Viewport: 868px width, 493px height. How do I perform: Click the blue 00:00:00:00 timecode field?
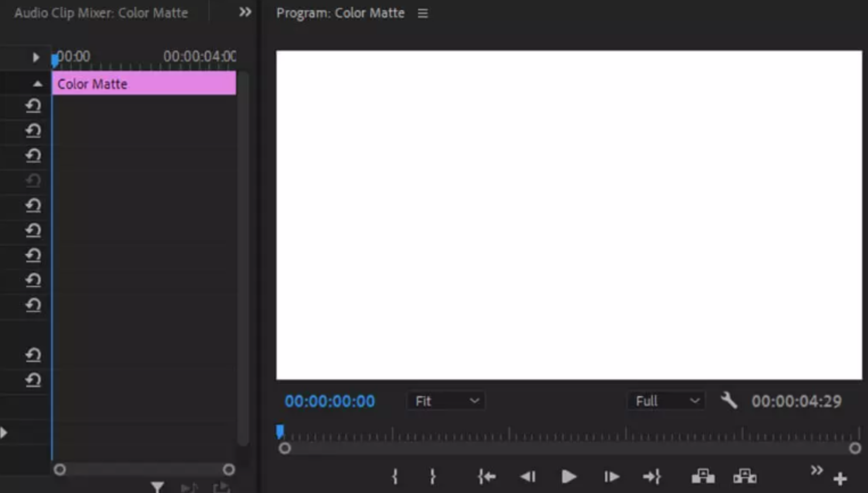coord(330,401)
